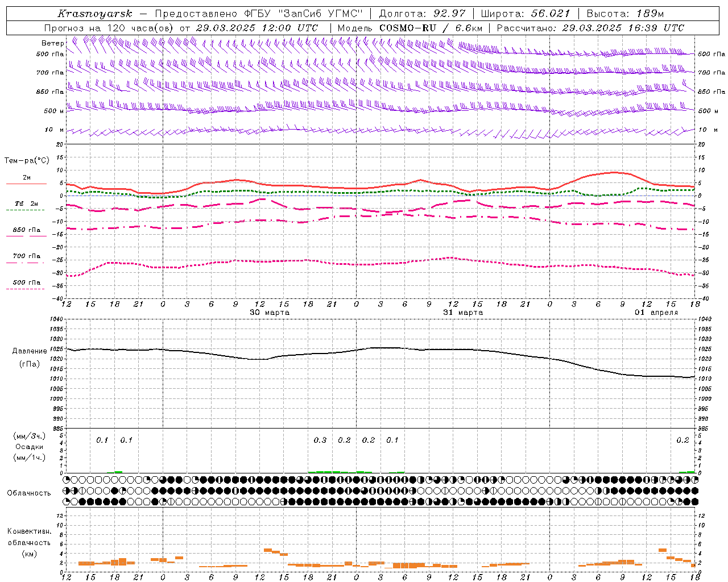Screen dimensions: 728x582
Task: Click the 31 марта date label
Action: click(x=463, y=313)
